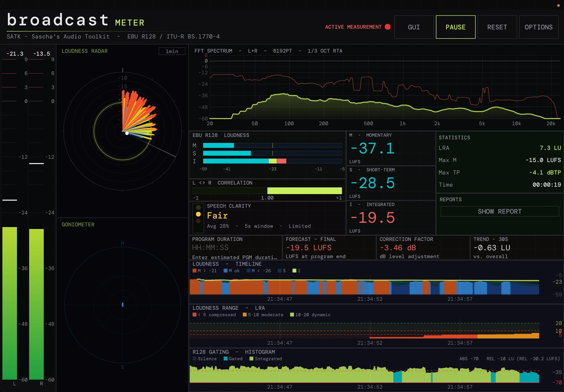Click the forecast '-19.5 LUFS' value
564x392 pixels.
pos(309,248)
